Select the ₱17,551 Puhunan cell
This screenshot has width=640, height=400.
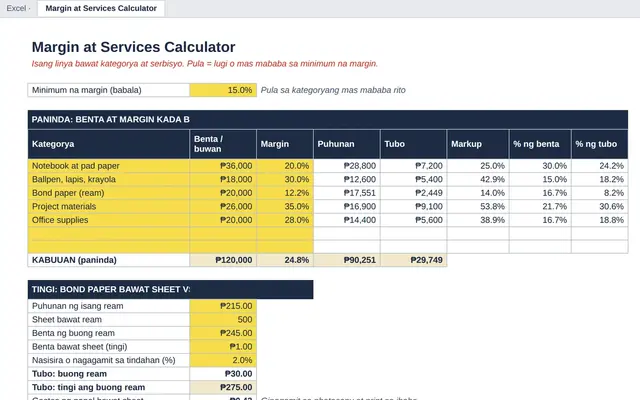(347, 193)
